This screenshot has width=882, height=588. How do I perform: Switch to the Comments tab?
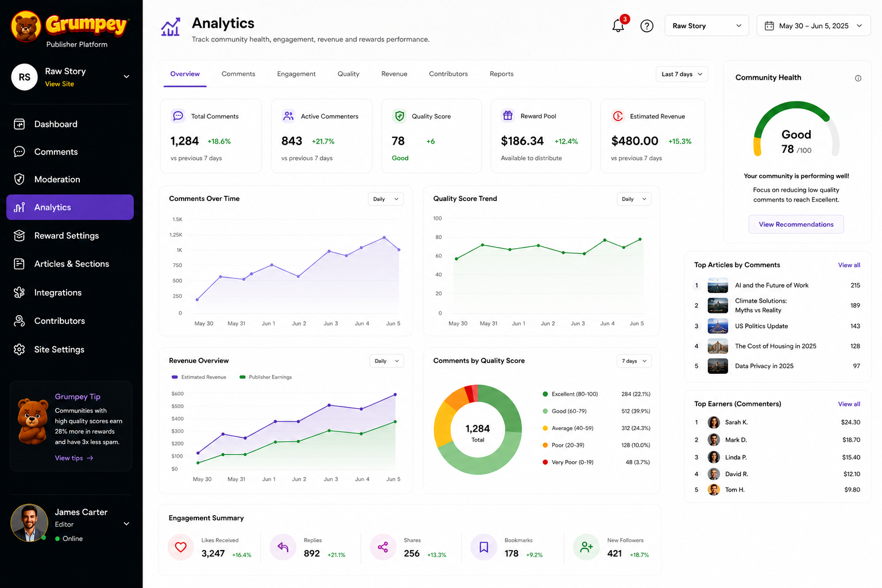coord(238,74)
